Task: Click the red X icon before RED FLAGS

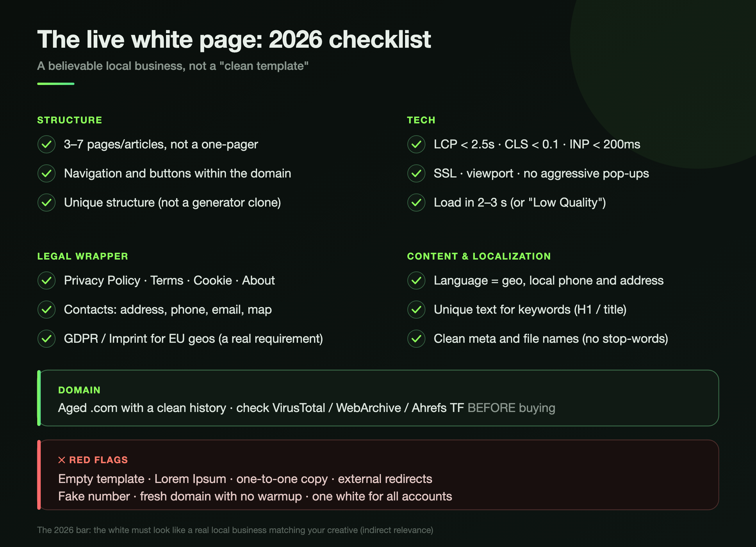Action: (x=62, y=460)
